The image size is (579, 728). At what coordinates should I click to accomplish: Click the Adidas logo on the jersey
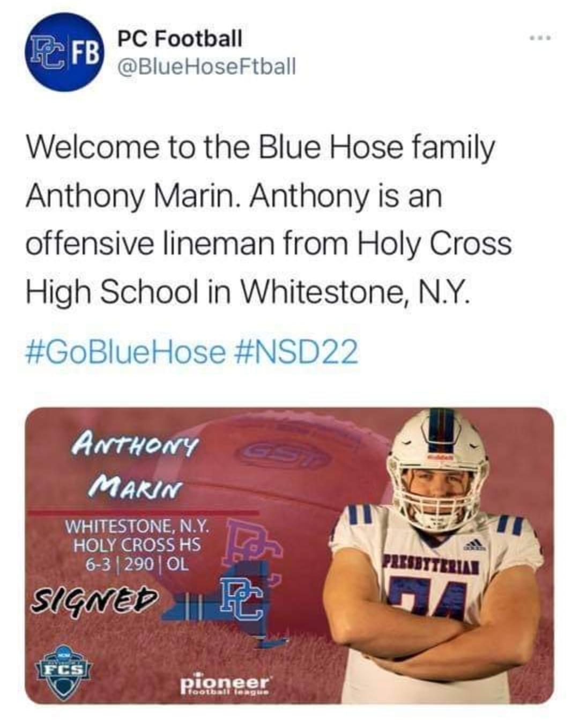point(474,545)
